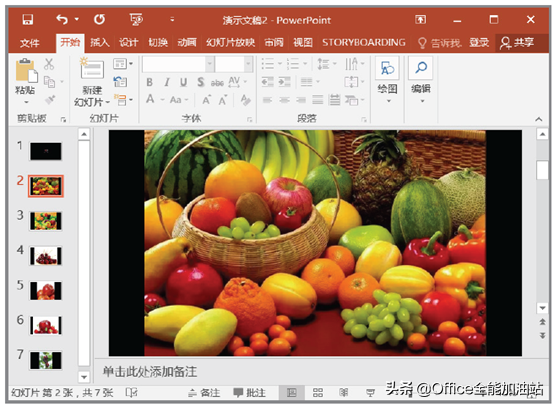Click the Align Text icon
The height and width of the screenshot is (407, 554).
coord(351,82)
